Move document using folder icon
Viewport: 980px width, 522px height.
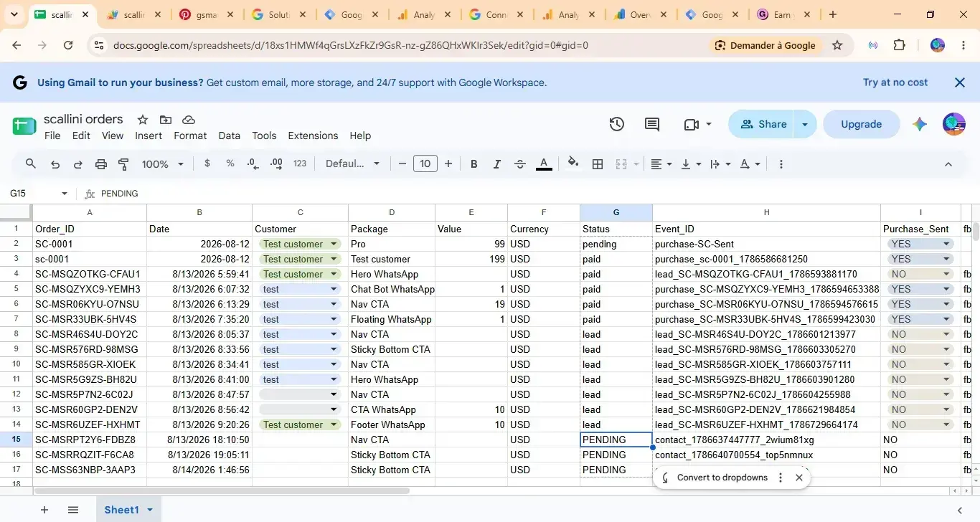tap(166, 120)
